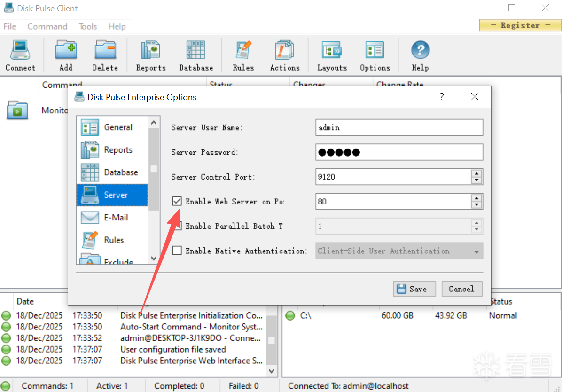Viewport: 562px width, 392px height.
Task: Click the Cancel button
Action: pos(461,289)
